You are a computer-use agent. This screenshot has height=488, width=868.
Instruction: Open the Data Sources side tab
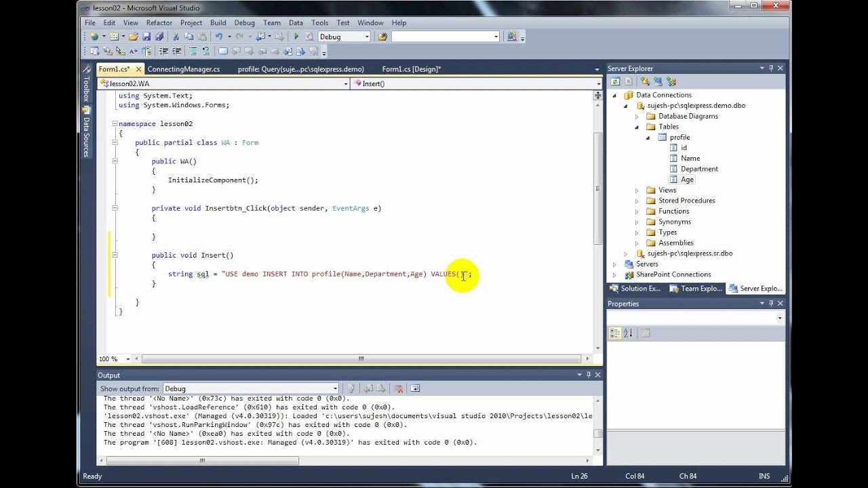86,131
